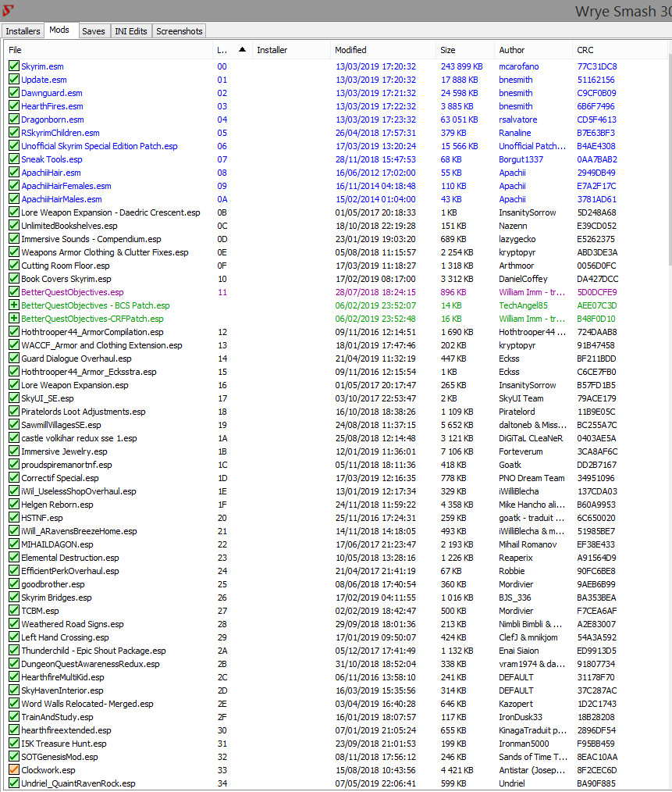Select Elemental Destruction.esp
The width and height of the screenshot is (672, 792).
point(70,558)
